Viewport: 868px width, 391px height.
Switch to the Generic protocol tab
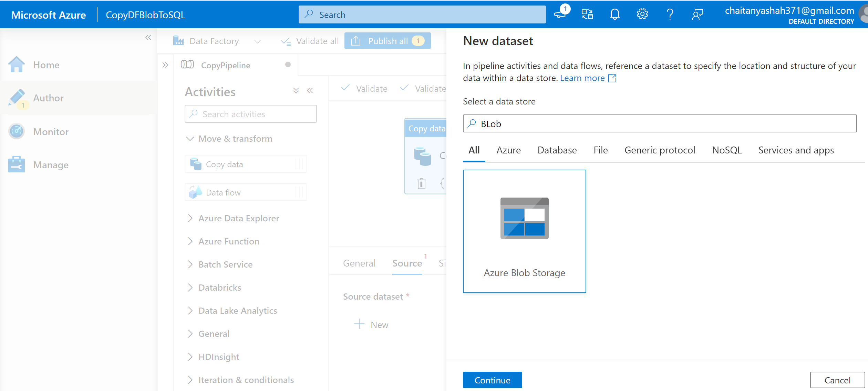(660, 150)
